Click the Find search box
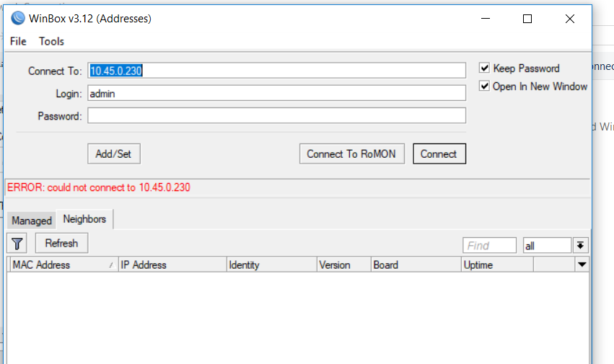The image size is (614, 364). pyautogui.click(x=489, y=245)
